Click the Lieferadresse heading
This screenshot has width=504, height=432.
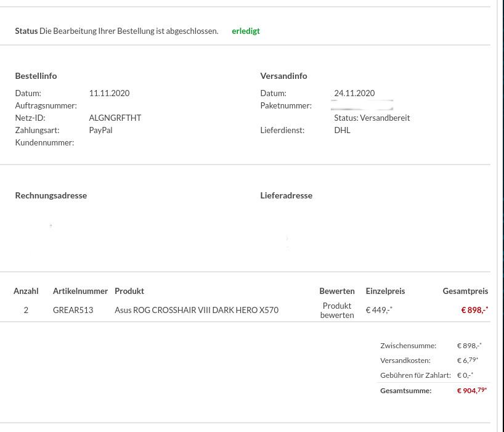[x=286, y=195]
